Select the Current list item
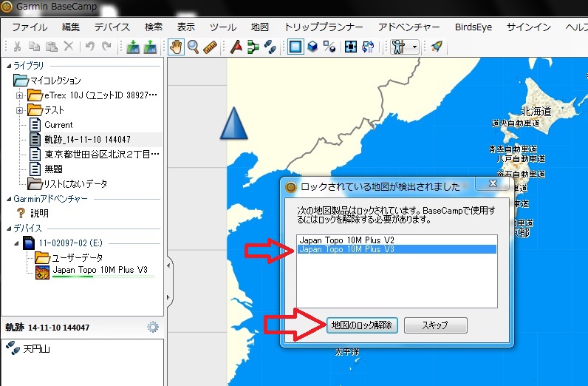588x386 pixels. (x=51, y=125)
